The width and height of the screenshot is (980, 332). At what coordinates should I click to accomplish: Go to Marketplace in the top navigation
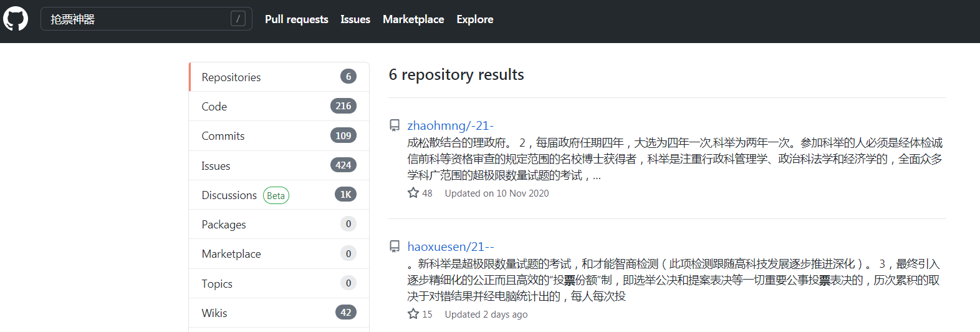[x=413, y=19]
